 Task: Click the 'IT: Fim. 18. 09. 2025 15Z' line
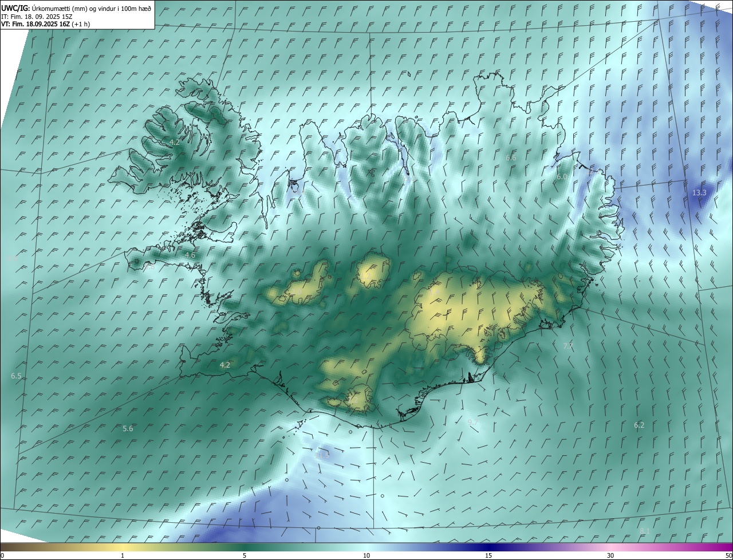coord(38,17)
